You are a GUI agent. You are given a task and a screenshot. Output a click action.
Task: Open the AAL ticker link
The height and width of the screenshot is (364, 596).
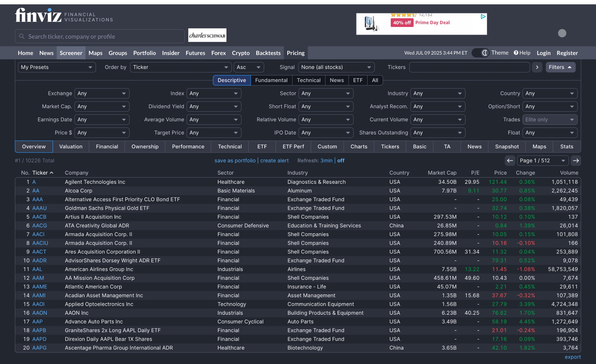[37, 269]
